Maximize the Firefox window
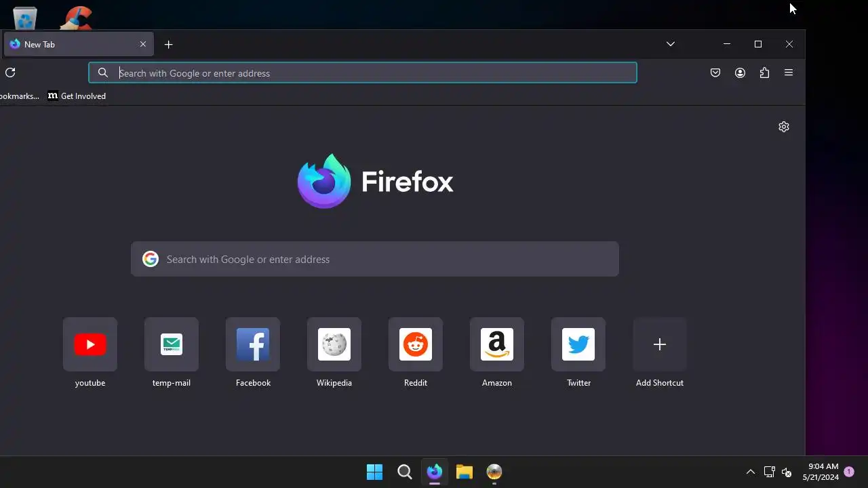Image resolution: width=868 pixels, height=488 pixels. pos(758,44)
